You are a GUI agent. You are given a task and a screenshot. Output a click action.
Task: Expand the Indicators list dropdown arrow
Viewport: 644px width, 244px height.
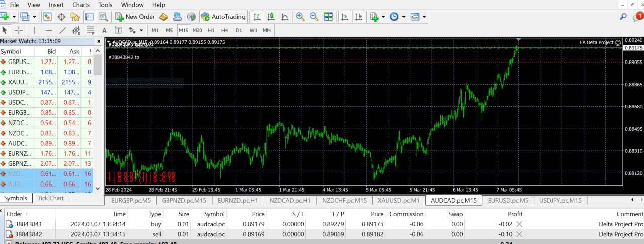tap(383, 17)
